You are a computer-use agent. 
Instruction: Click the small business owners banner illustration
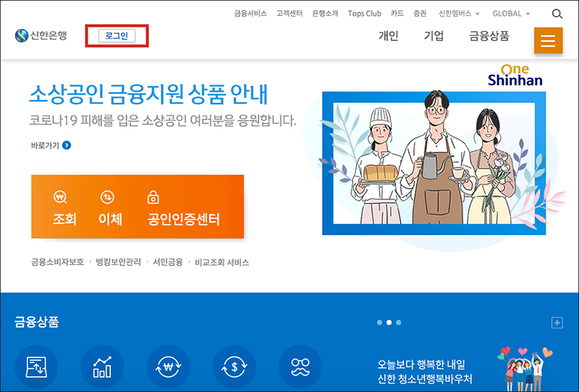(x=434, y=163)
